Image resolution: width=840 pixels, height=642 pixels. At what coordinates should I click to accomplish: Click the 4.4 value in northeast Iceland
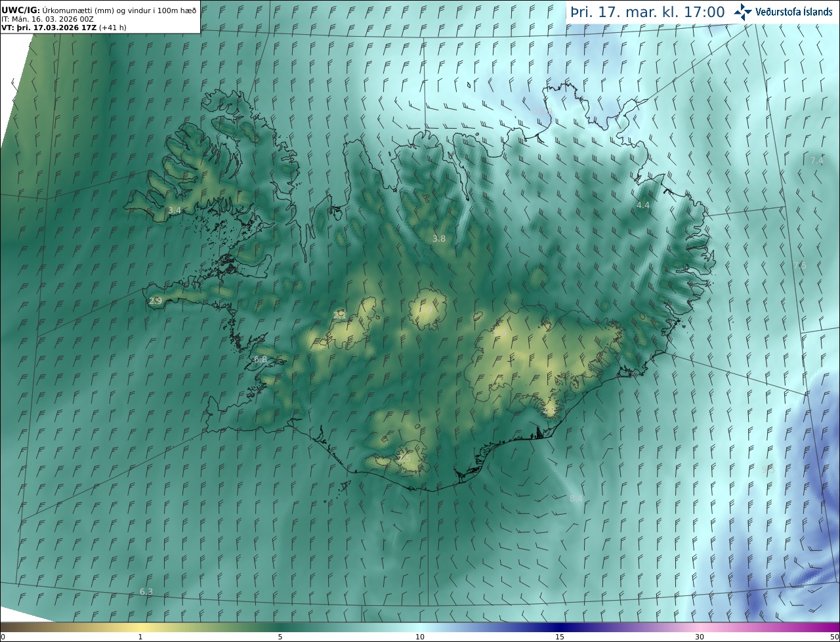click(x=643, y=205)
